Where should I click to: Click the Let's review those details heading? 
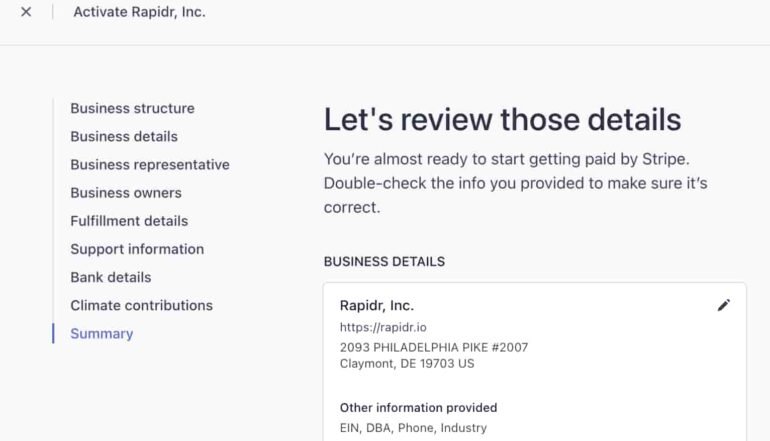[x=502, y=120]
